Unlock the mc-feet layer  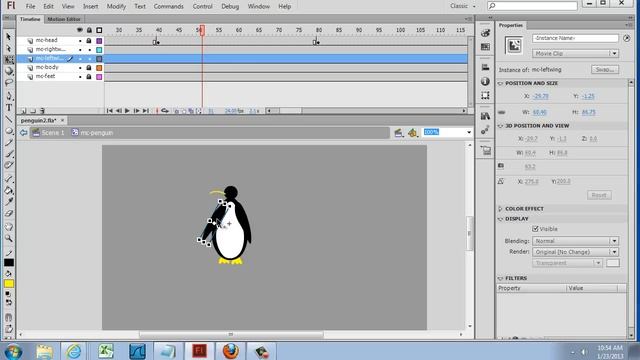89,77
